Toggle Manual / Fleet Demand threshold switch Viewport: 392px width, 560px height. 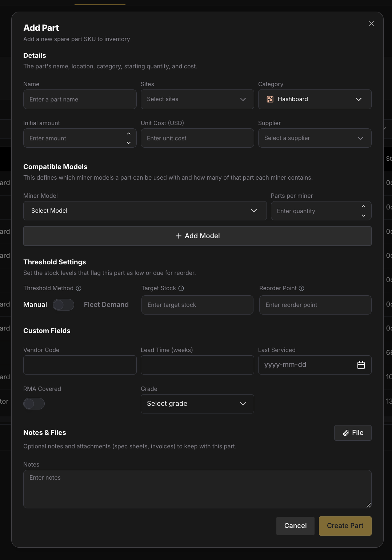pyautogui.click(x=63, y=305)
